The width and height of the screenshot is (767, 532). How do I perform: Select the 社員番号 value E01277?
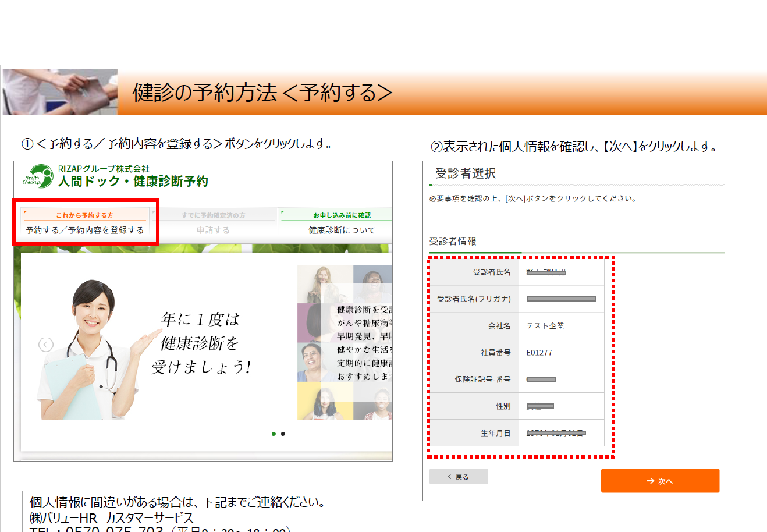(x=539, y=353)
